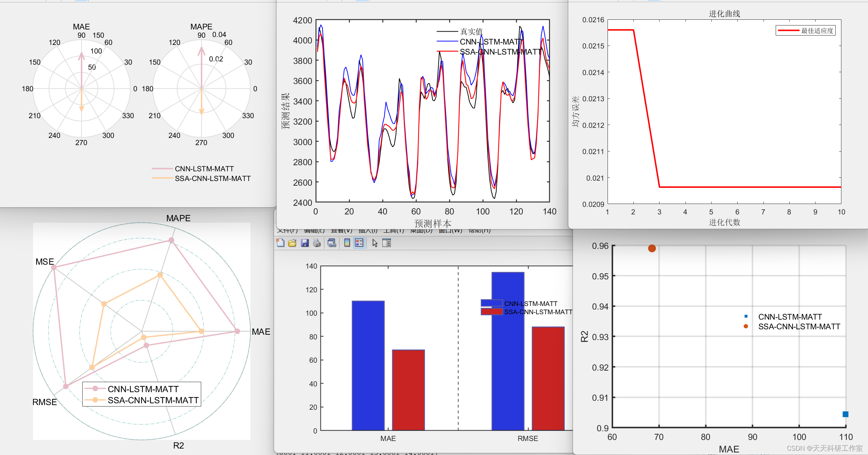Select the pink MAPE vertex on radar chart
868x455 pixels.
coord(171,240)
